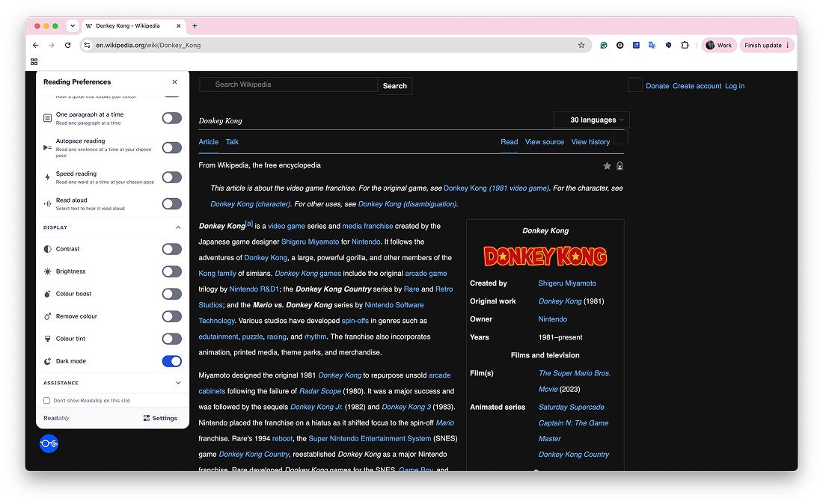Click the page protection padlock icon
The height and width of the screenshot is (504, 823).
pyautogui.click(x=620, y=166)
